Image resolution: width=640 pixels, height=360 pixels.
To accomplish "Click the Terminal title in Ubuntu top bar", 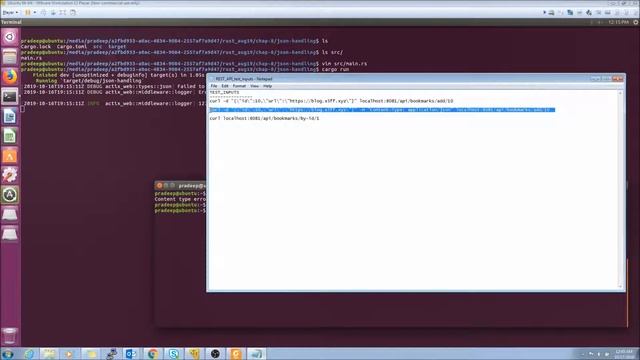I will 11,22.
